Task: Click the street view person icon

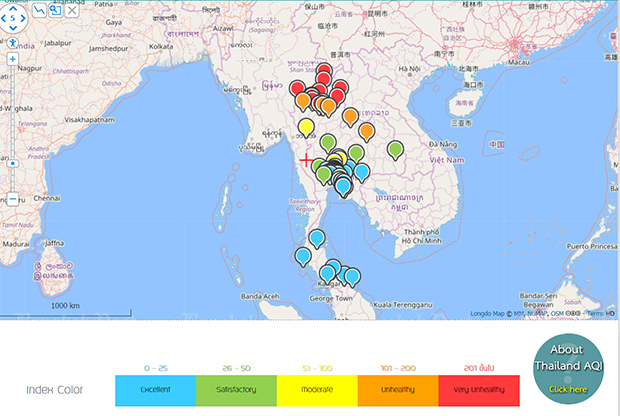Action: tap(12, 43)
